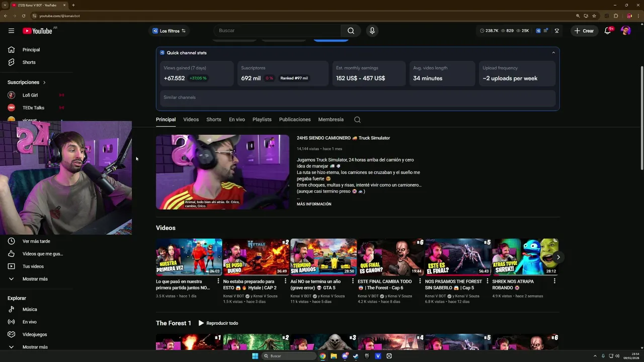Click the list icon beside the camera icon
The image size is (644, 362).
point(546,31)
